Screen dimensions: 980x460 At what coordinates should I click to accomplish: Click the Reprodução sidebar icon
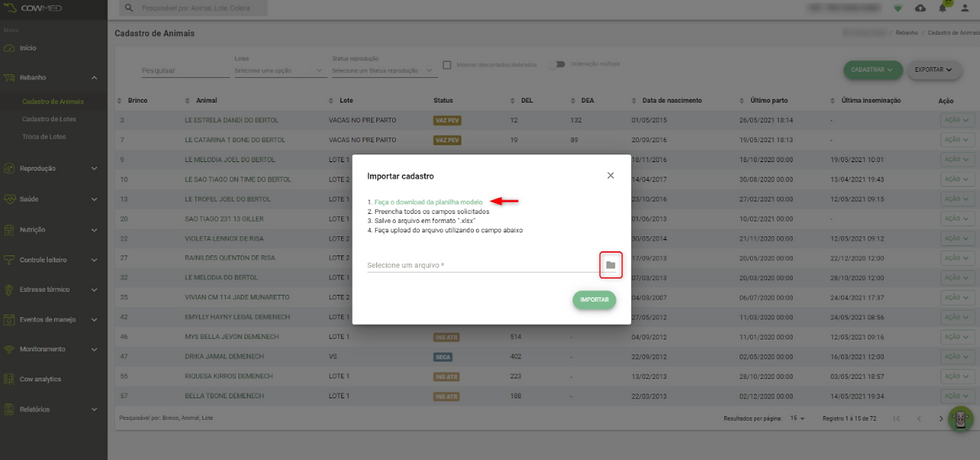(x=9, y=168)
